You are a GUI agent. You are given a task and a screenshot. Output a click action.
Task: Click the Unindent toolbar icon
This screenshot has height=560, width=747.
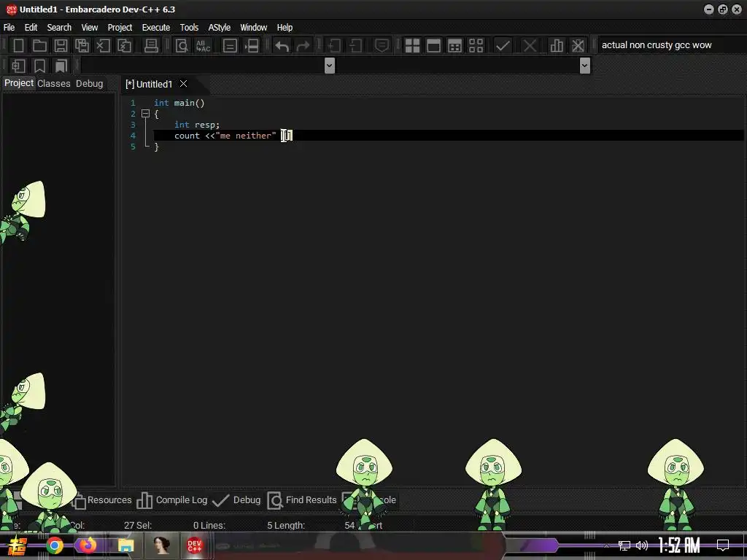[355, 46]
